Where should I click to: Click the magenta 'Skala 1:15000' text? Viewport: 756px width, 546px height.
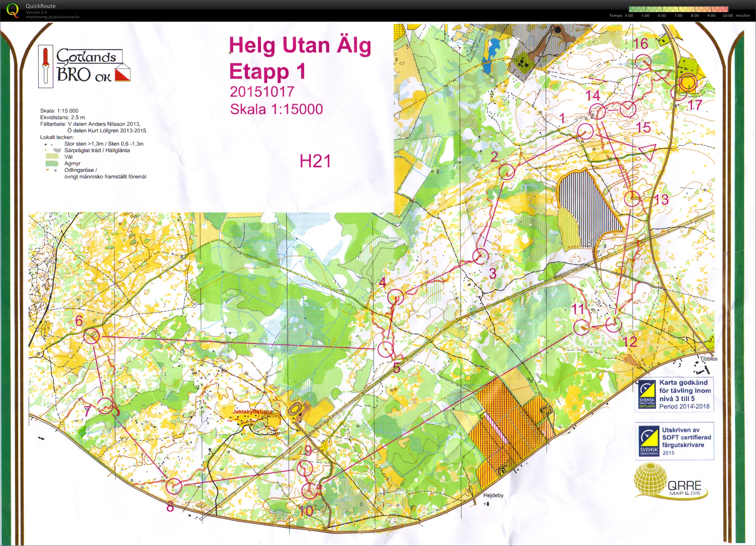(x=276, y=109)
